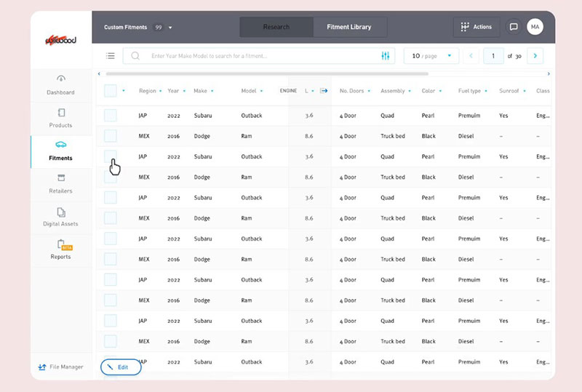
Task: Open the Sunroof column dropdown
Action: 525,91
